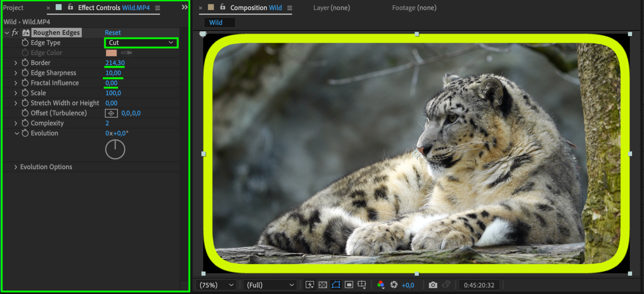
Task: Open the Fast Previews lightning icon
Action: [x=310, y=285]
